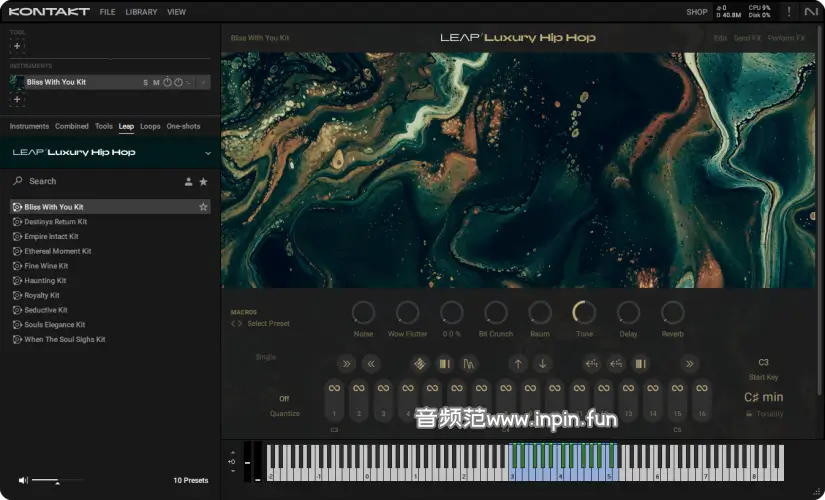Click the Native Instruments logo icon
This screenshot has height=500, width=825.
(x=810, y=12)
